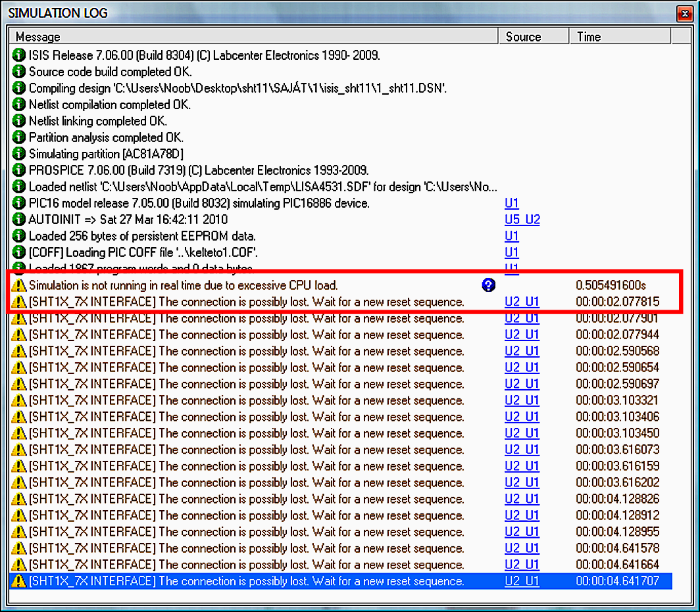
Task: Click the time value 00:00:03.616202
Action: (x=617, y=483)
